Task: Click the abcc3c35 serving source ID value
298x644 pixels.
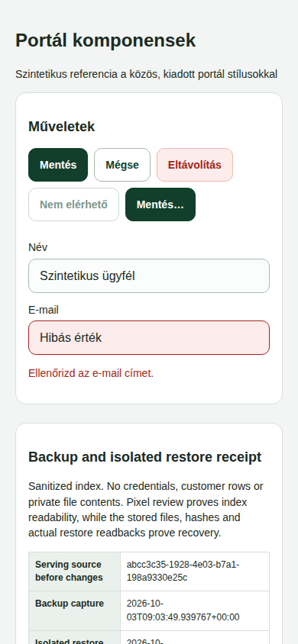Action: click(183, 572)
